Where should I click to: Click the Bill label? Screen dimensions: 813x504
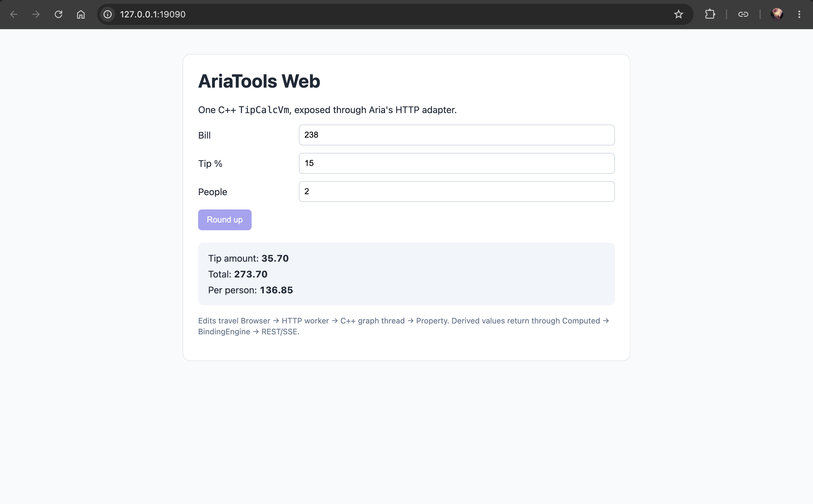coord(204,135)
